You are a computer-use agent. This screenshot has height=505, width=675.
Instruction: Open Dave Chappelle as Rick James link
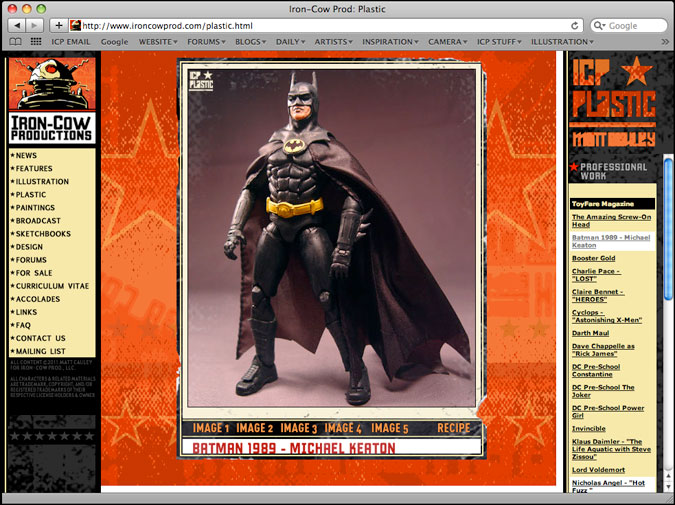(x=603, y=350)
